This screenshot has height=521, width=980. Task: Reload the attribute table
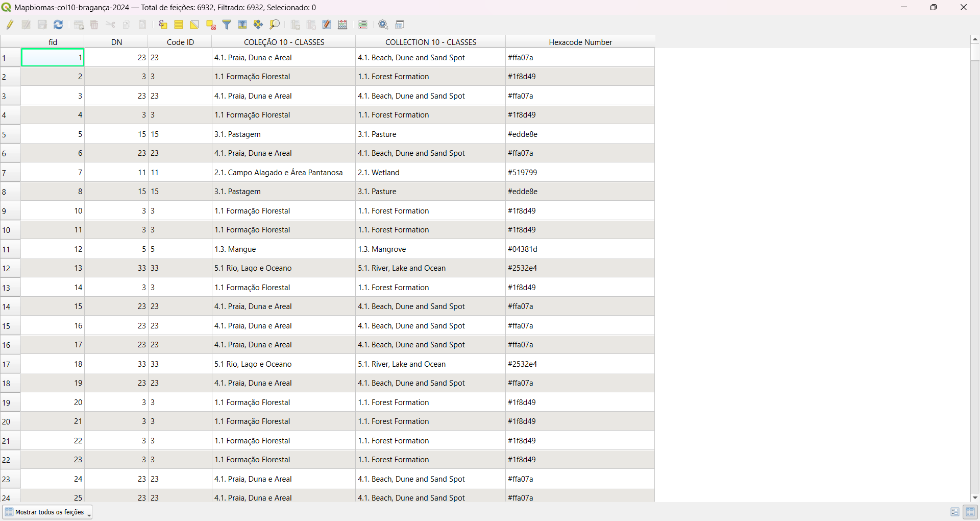(58, 25)
